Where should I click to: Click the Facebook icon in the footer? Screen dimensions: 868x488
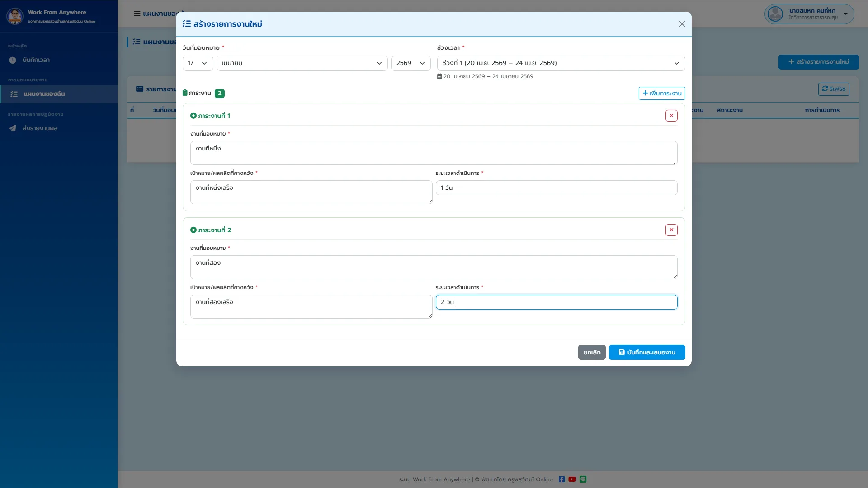(561, 479)
